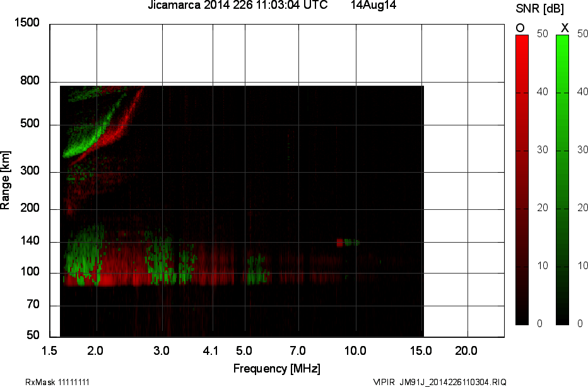Click the 'SNR [dB]' legend heading
Image resolution: width=588 pixels, height=387 pixels.
tap(539, 8)
